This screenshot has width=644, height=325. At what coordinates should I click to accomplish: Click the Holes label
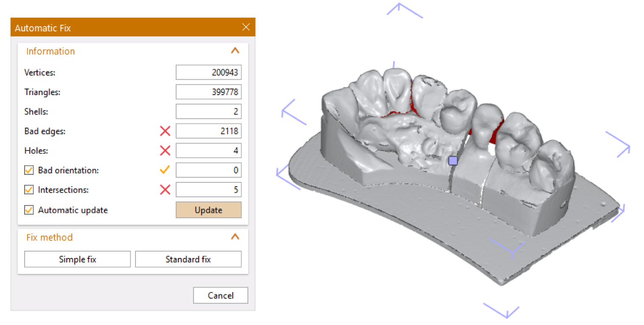tap(36, 151)
